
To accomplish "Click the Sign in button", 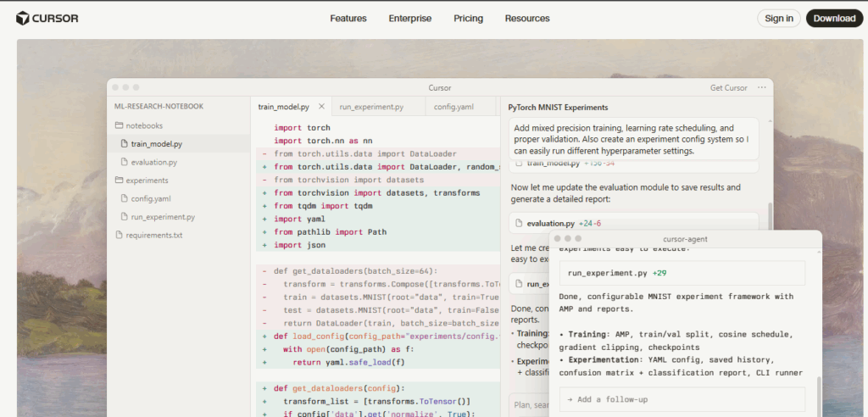I will point(778,19).
